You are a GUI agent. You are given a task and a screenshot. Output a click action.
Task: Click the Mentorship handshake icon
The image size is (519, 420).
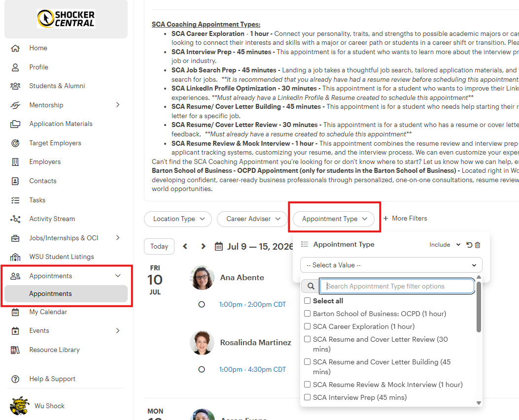click(15, 105)
